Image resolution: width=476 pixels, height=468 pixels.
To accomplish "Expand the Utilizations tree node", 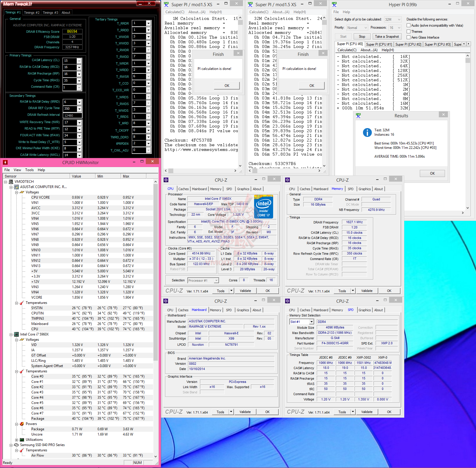I will pos(17,440).
